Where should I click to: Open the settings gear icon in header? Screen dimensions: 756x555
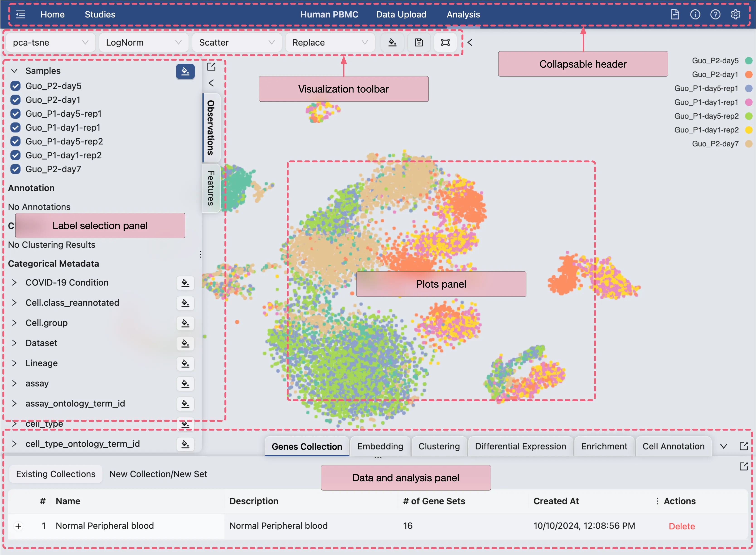[735, 15]
